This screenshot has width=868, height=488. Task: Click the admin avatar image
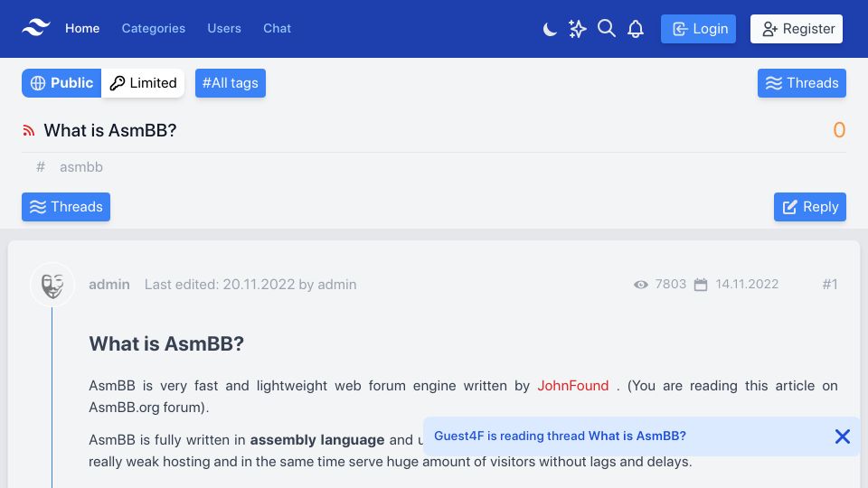tap(52, 285)
